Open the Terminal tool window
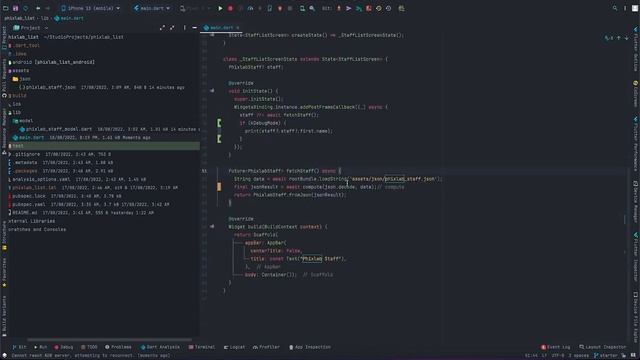Viewport: 640px width, 360px height. tap(202, 347)
